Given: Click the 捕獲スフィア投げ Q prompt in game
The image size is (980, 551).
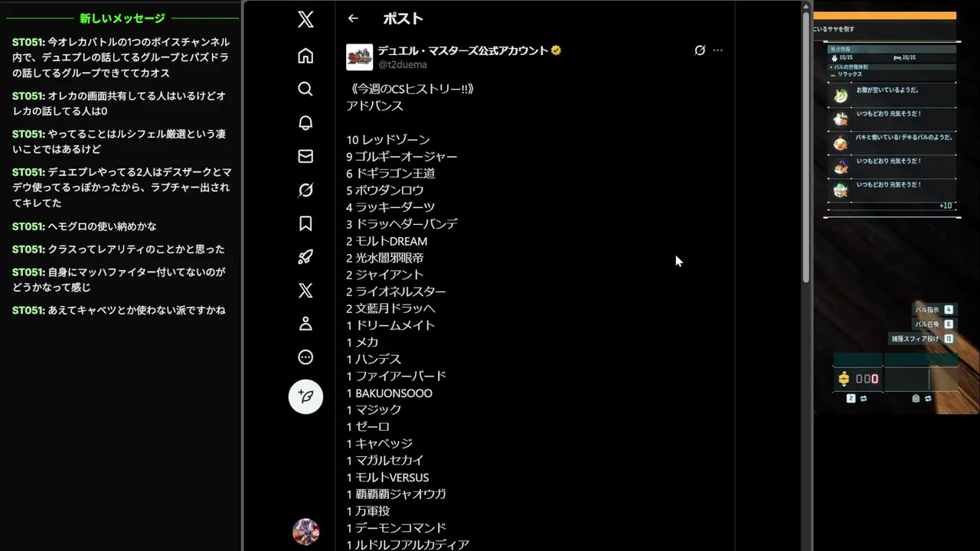Looking at the screenshot, I should point(922,339).
